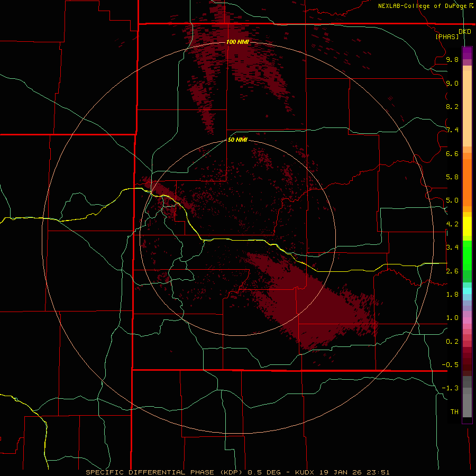The height and width of the screenshot is (476, 476).
Task: Click the 0.5 DEG tilt text
Action: 264,472
